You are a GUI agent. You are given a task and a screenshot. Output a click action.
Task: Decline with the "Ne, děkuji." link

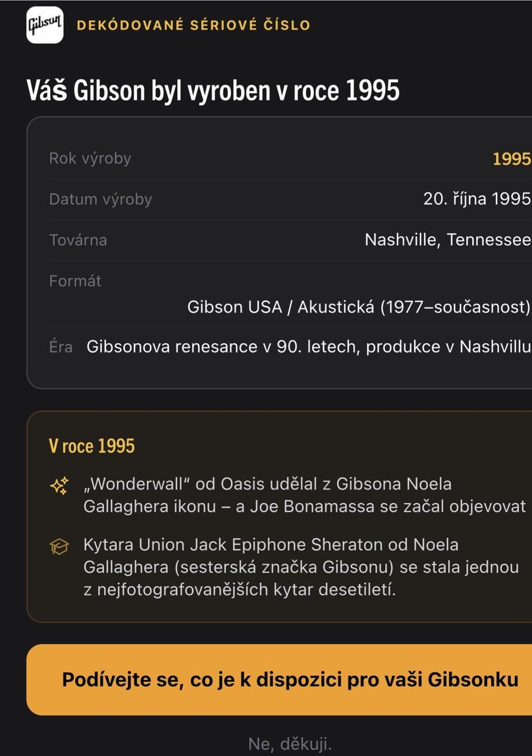point(290,744)
